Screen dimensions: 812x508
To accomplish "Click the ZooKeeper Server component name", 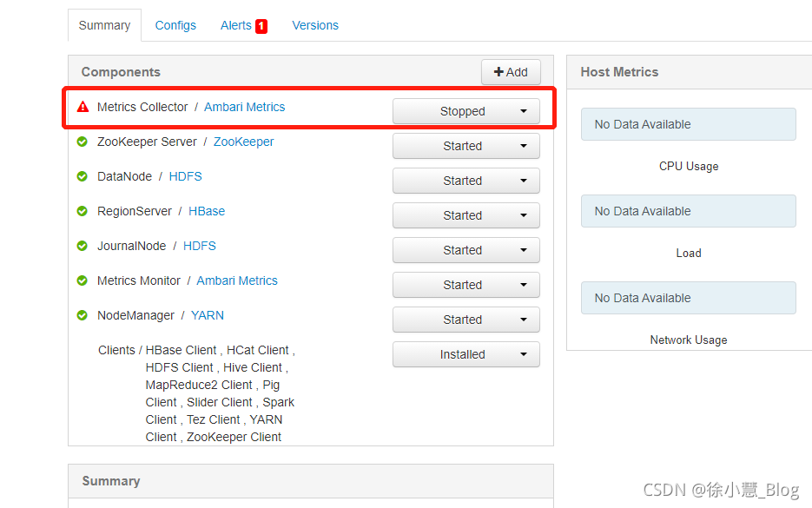I will [147, 142].
